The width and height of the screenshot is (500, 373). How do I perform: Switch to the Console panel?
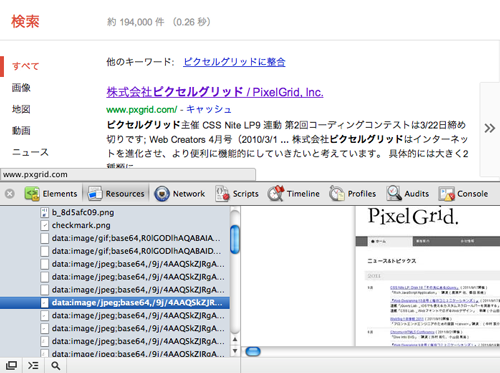[463, 194]
